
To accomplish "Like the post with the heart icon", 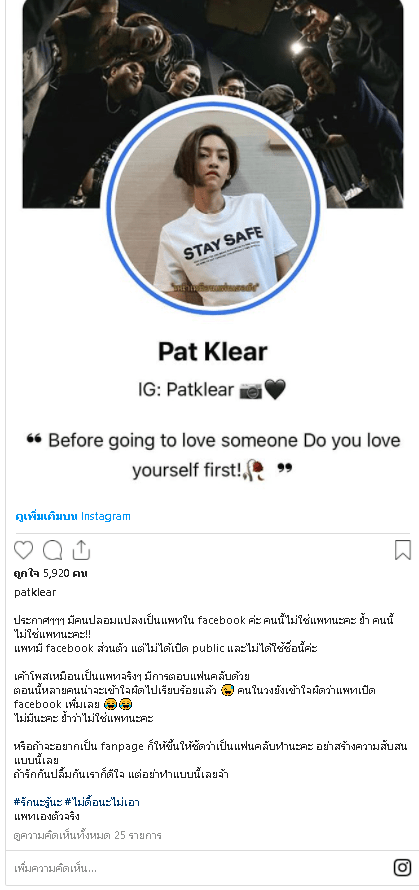I will coord(23,550).
